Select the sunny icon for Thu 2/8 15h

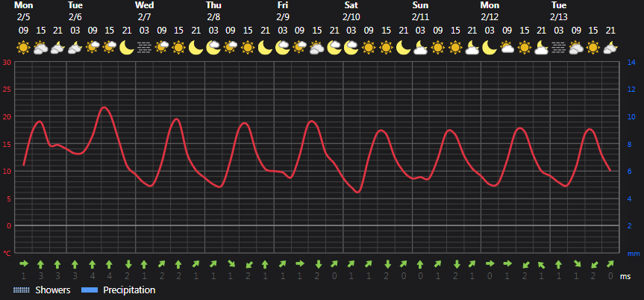pyautogui.click(x=248, y=48)
